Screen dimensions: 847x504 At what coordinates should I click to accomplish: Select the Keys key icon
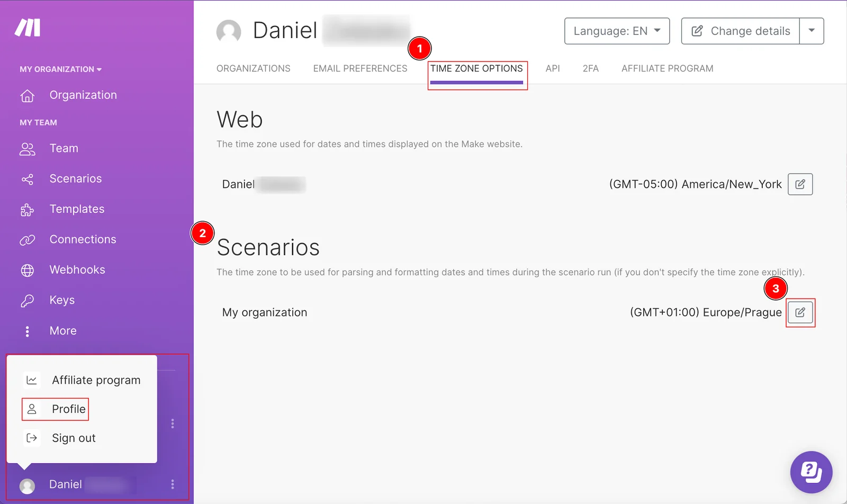28,301
